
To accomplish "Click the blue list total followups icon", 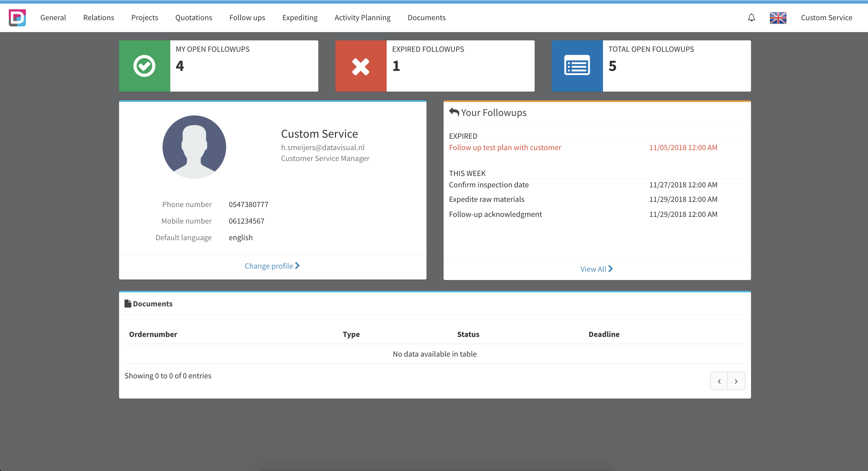I will point(577,65).
